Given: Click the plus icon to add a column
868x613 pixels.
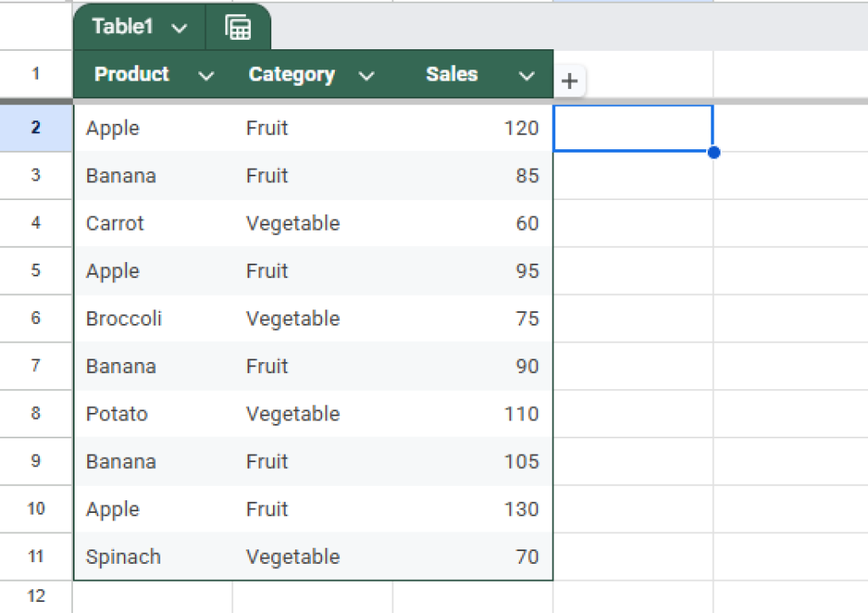Looking at the screenshot, I should click(569, 81).
